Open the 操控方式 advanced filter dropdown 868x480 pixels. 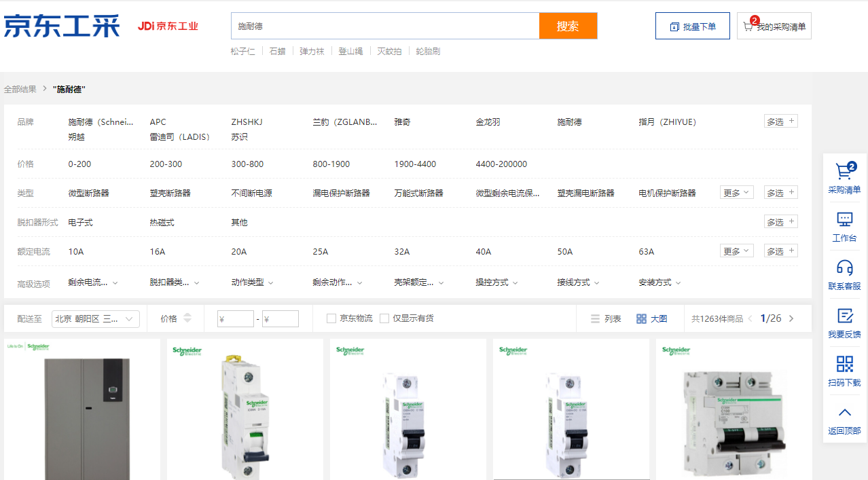pyautogui.click(x=496, y=282)
